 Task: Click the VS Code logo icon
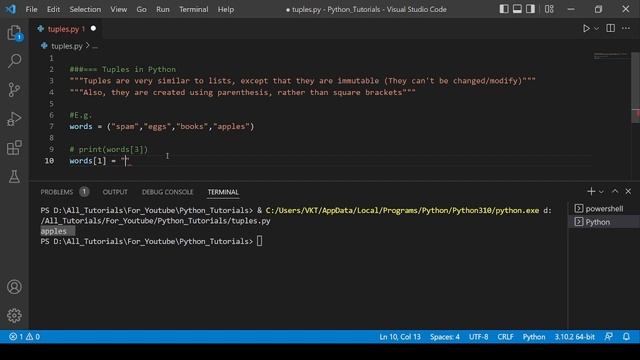11,9
